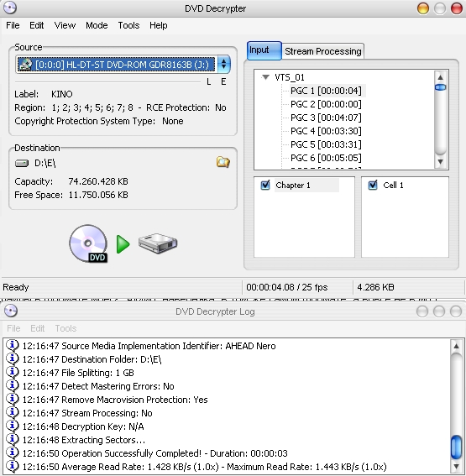Click info icon beside Operation Successfully Completed entry
This screenshot has width=466, height=476.
(x=13, y=452)
